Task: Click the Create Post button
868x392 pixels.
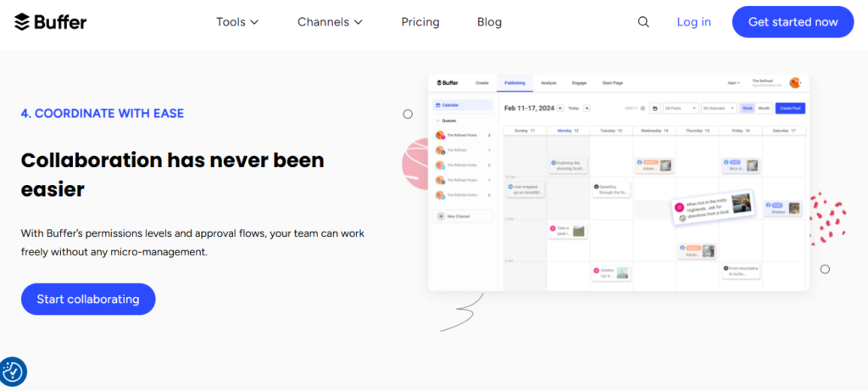Action: (790, 108)
